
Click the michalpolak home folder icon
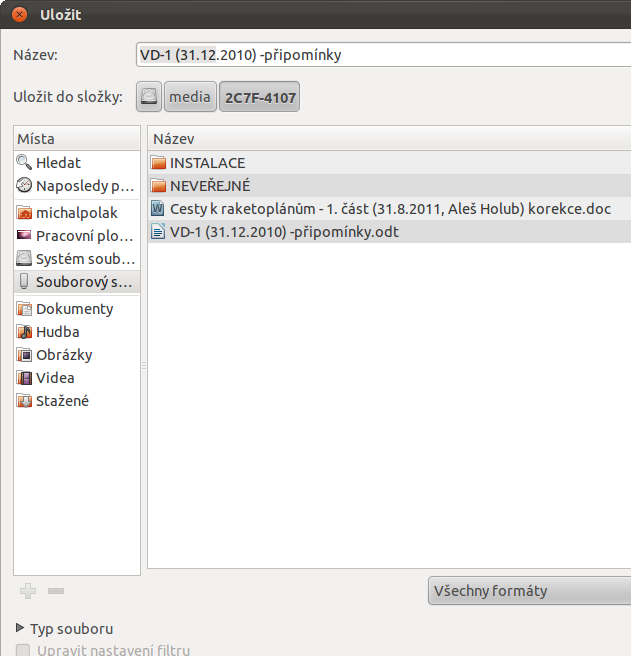tap(24, 213)
